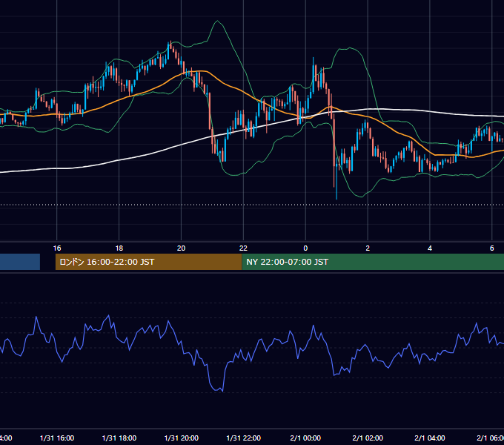The image size is (504, 445).
Task: Click hour label 0 on upper chart axis
Action: pyautogui.click(x=305, y=248)
